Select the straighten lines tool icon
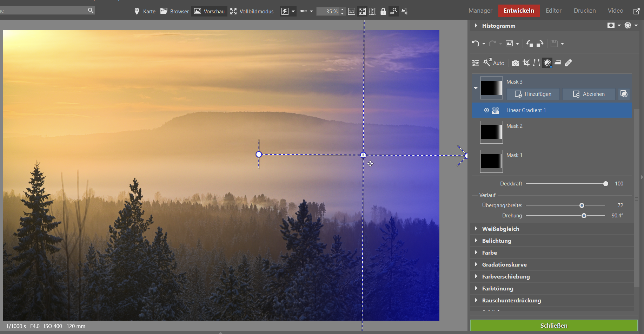 coord(537,63)
